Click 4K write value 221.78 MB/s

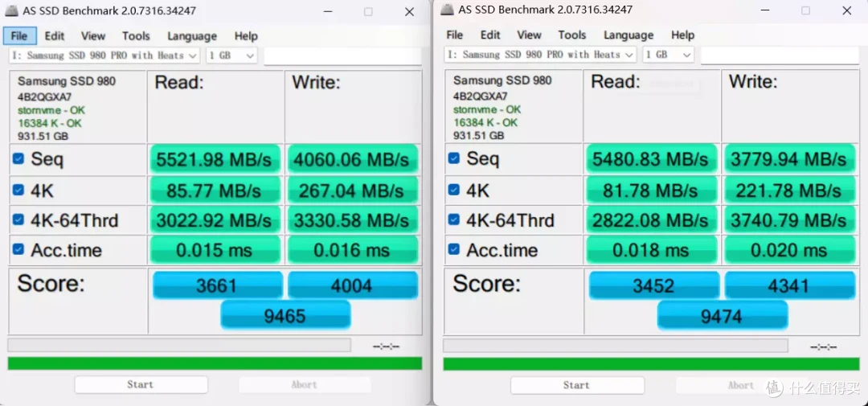point(789,191)
